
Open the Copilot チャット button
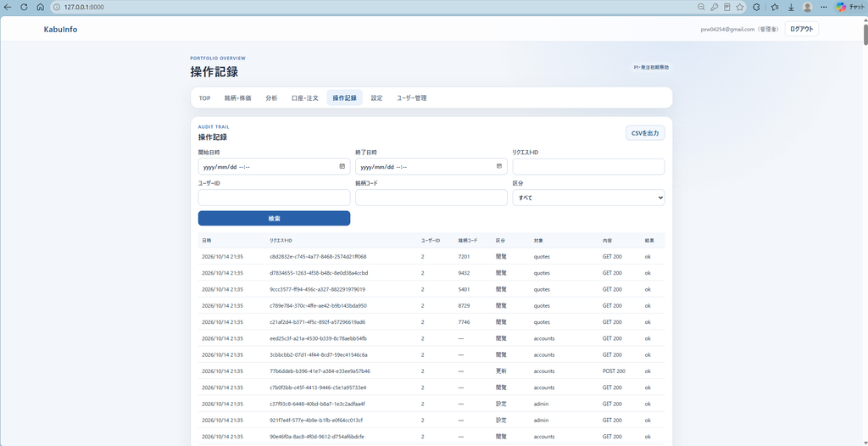849,7
